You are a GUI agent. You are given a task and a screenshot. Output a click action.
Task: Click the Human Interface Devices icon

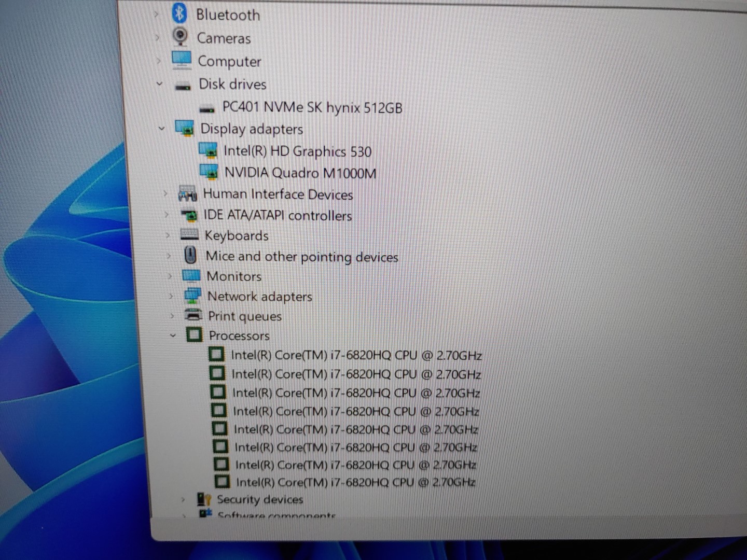click(x=187, y=194)
